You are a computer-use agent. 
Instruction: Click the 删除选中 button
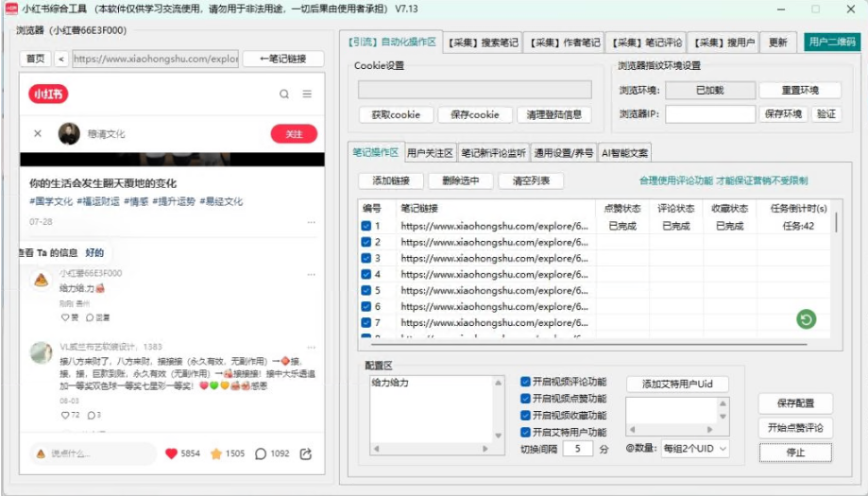tap(461, 180)
